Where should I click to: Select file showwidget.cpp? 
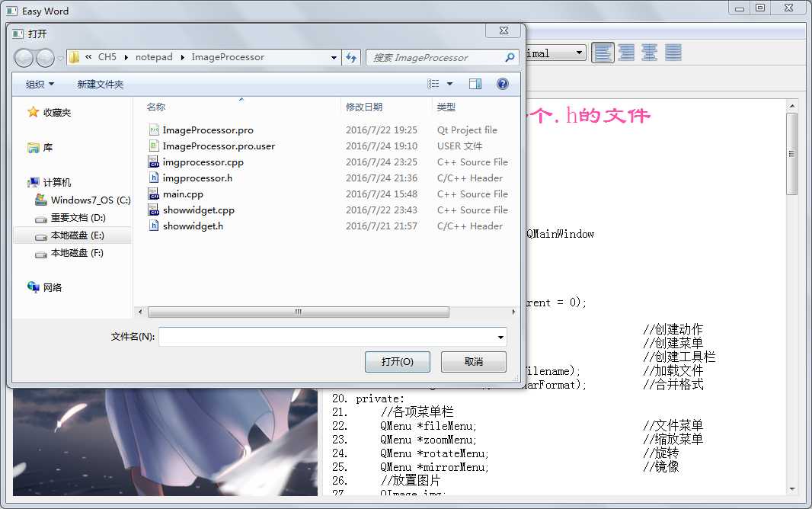[199, 210]
